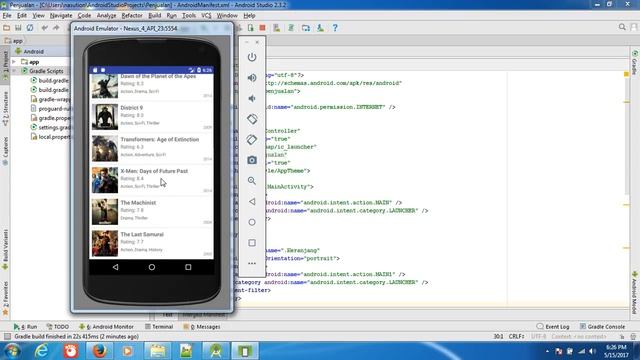The image size is (640, 360).
Task: Open the Navigate menu
Action: point(61,16)
